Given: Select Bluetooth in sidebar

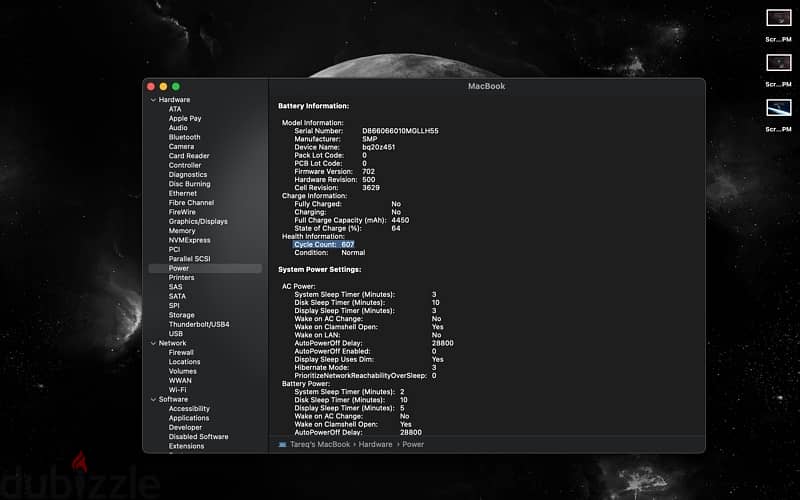Looking at the screenshot, I should tap(184, 137).
